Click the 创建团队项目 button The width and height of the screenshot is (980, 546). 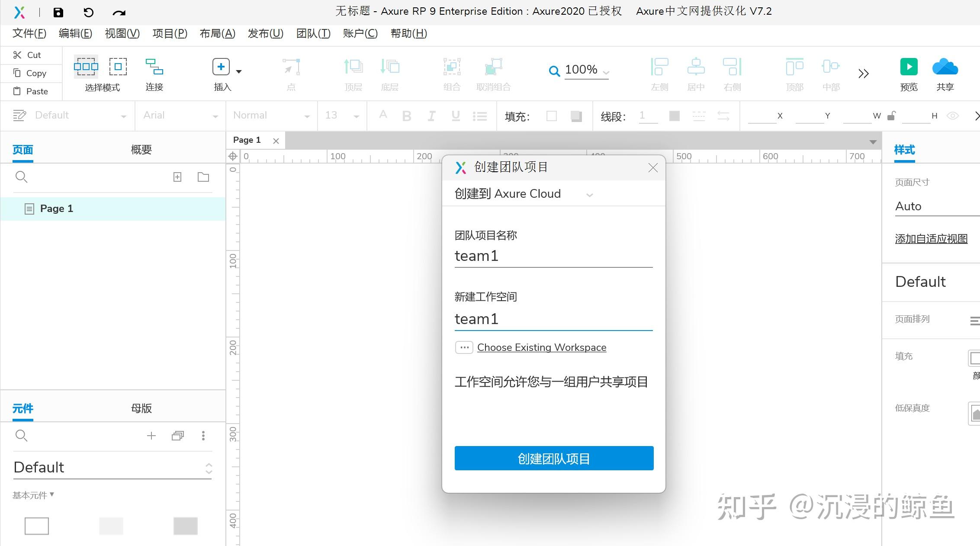point(553,458)
